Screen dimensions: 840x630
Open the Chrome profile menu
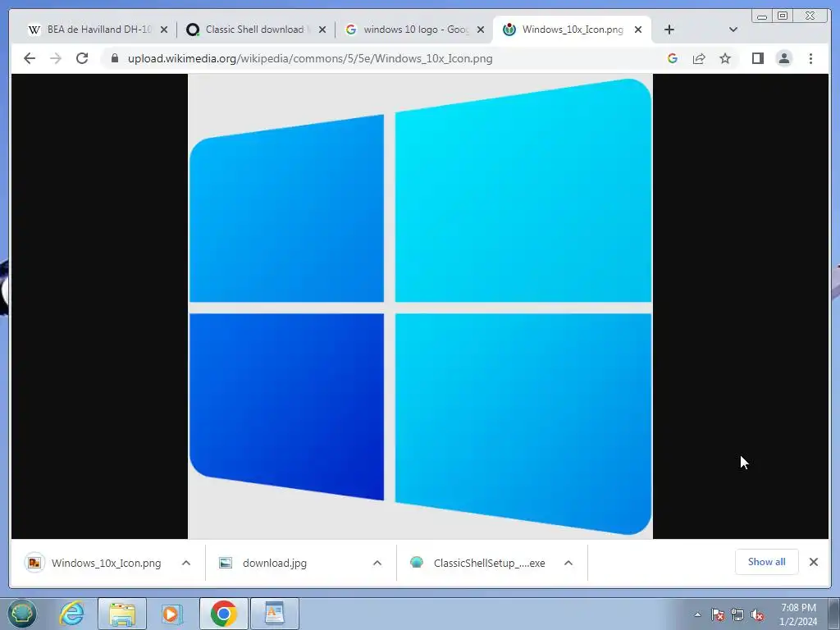click(x=783, y=58)
